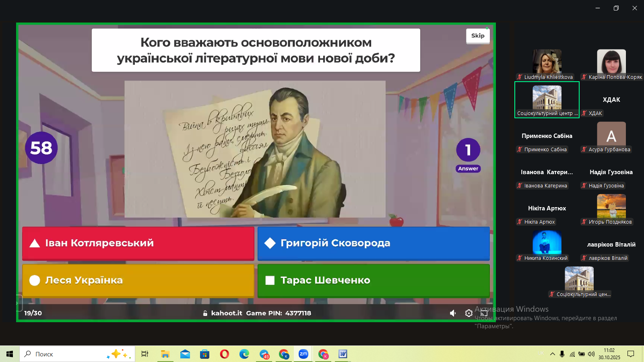
Task: Choose the red answer Іван Котляревський
Action: tap(138, 243)
